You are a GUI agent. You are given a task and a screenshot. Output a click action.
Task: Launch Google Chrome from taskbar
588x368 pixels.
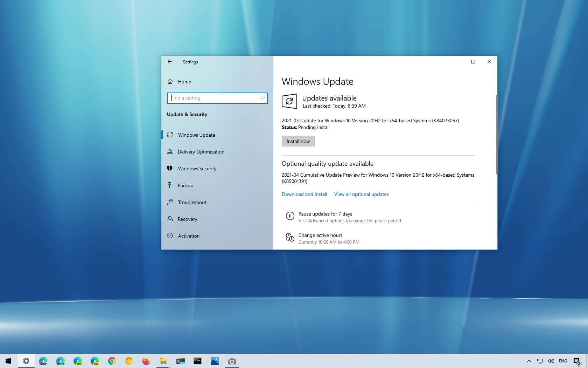click(112, 361)
